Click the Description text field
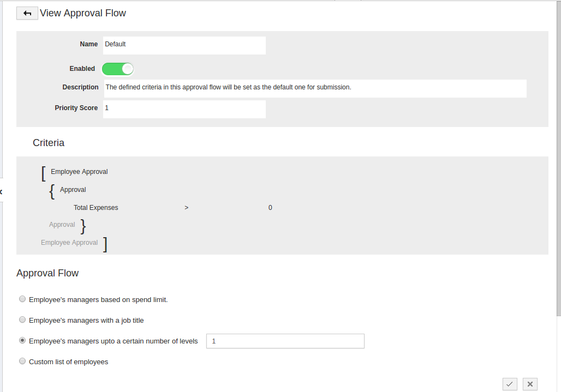 [x=315, y=88]
